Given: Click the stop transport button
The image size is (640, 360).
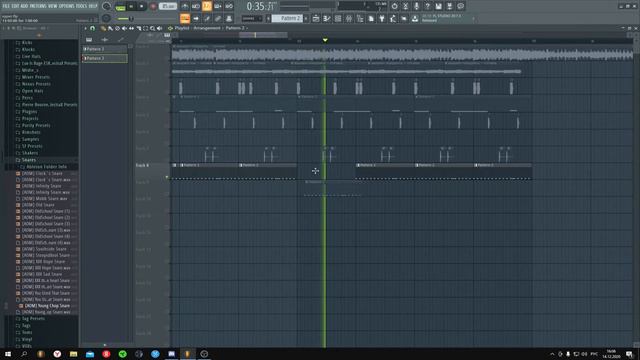Looking at the screenshot, I should (x=141, y=6).
